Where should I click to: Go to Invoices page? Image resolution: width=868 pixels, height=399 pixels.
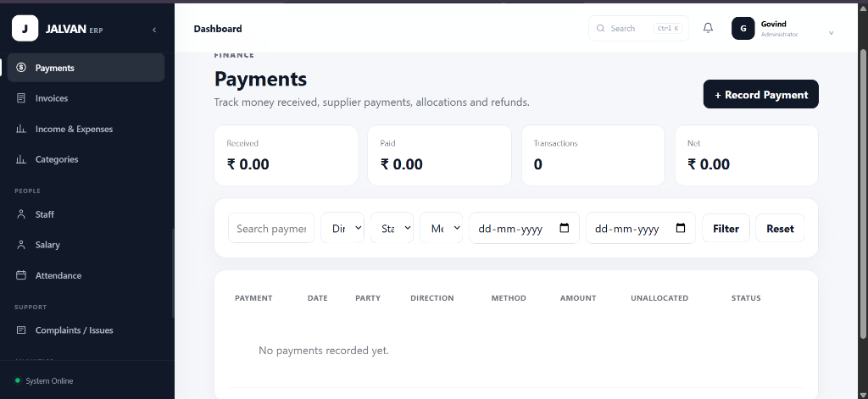[86, 98]
